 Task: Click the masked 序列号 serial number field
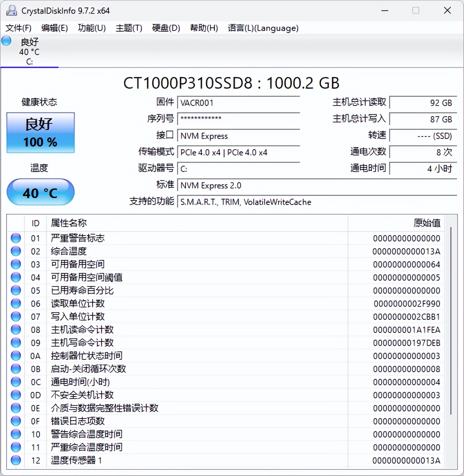tap(239, 119)
